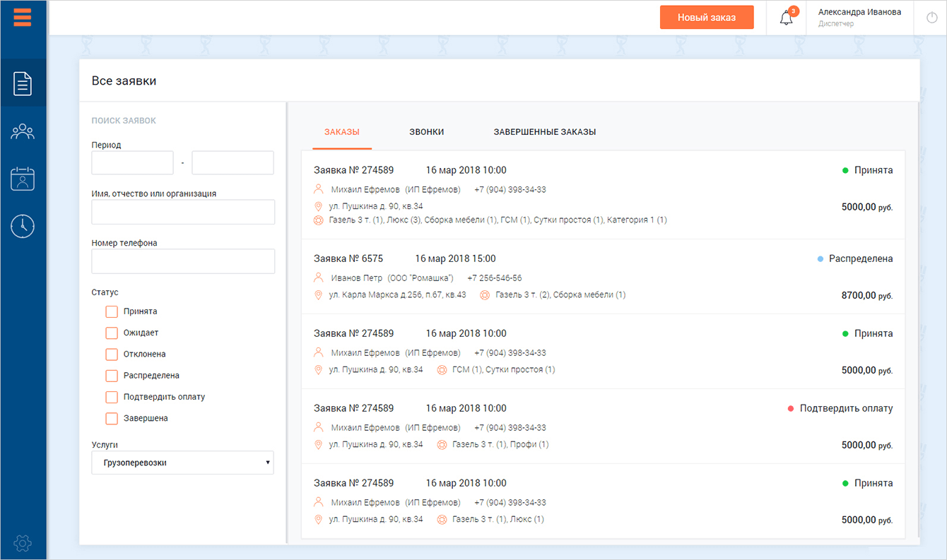This screenshot has height=560, width=947.
Task: Switch to the Звонки tab
Action: pyautogui.click(x=427, y=132)
